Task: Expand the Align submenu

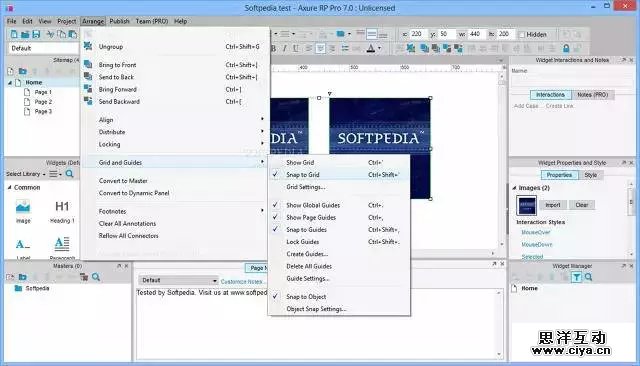Action: point(176,120)
